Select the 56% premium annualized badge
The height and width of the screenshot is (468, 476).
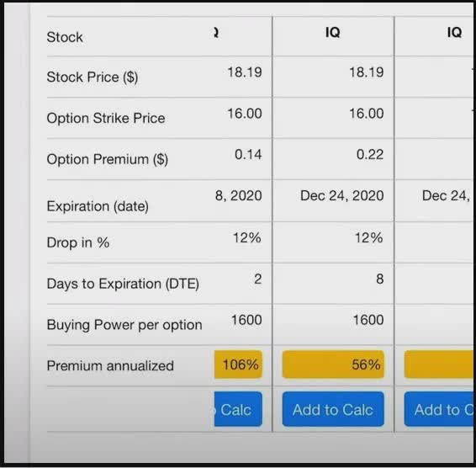coord(333,364)
